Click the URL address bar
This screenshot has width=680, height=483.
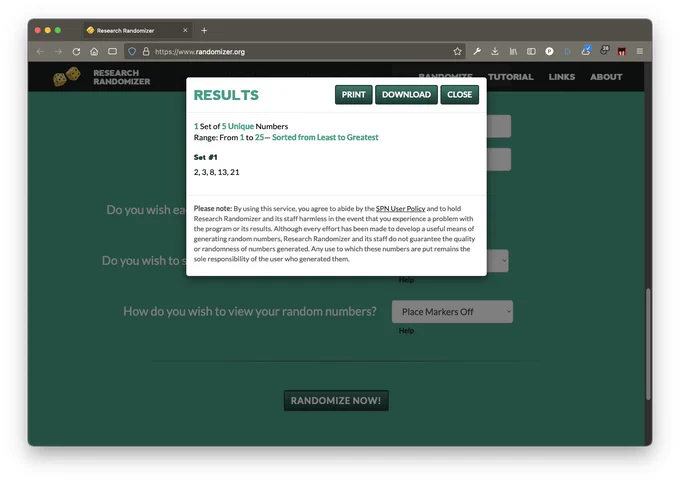[295, 52]
